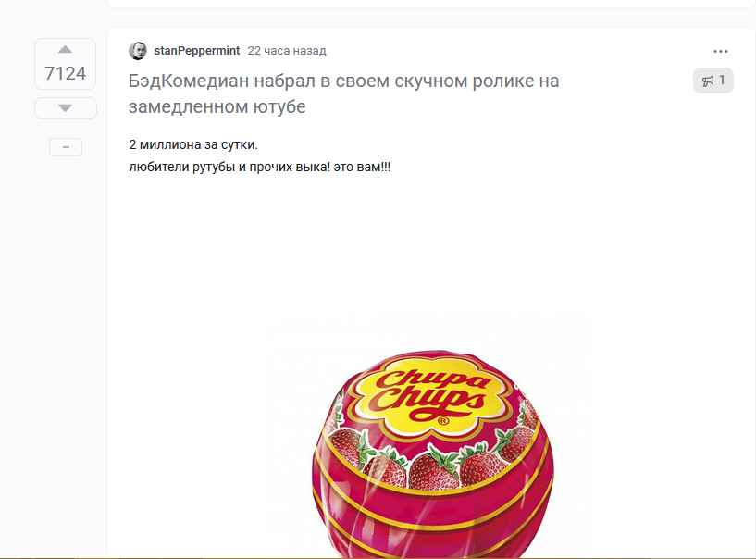Visit the stanPeppermint profile link
This screenshot has height=559, width=756.
197,51
